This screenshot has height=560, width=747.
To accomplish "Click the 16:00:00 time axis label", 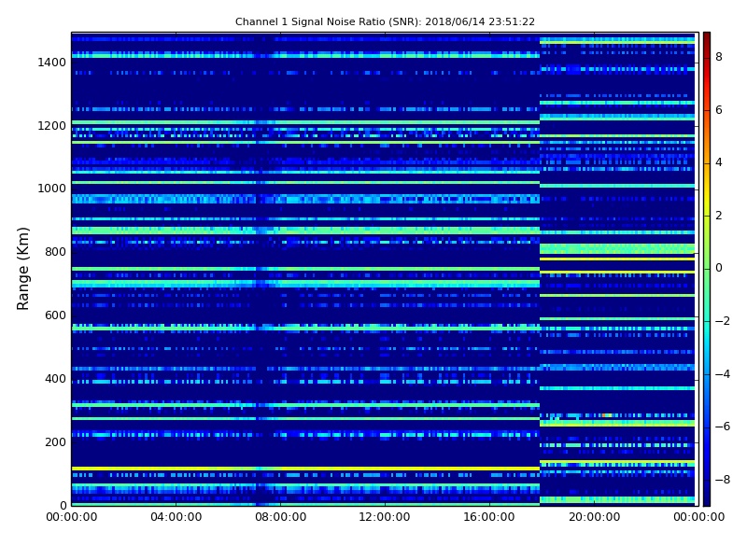I will (x=489, y=517).
